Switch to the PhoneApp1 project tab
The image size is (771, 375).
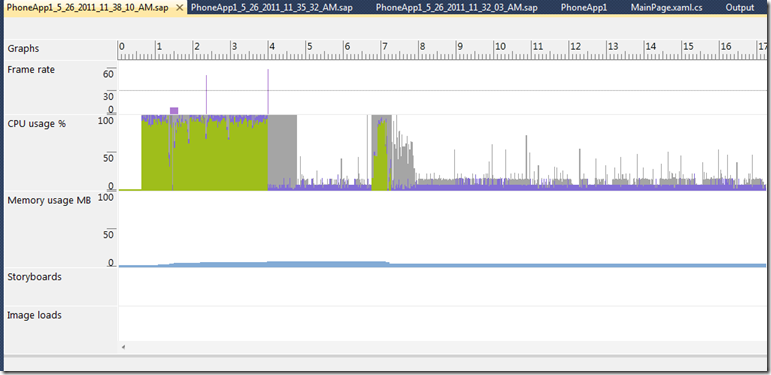click(x=584, y=8)
